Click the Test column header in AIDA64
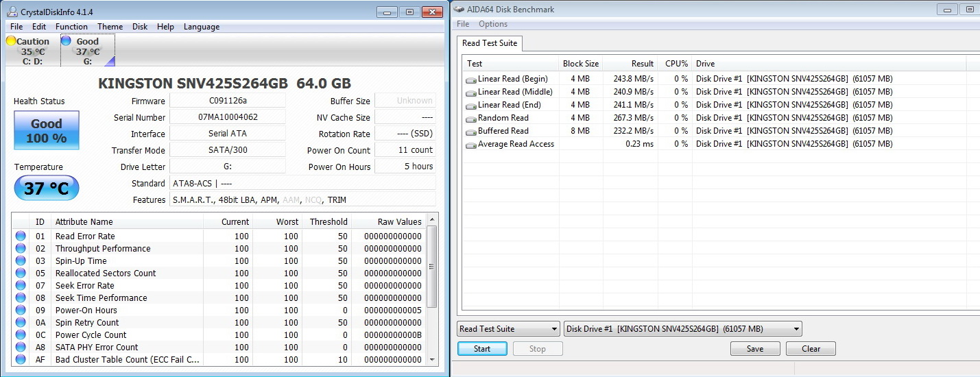Image resolution: width=980 pixels, height=377 pixels. click(511, 64)
